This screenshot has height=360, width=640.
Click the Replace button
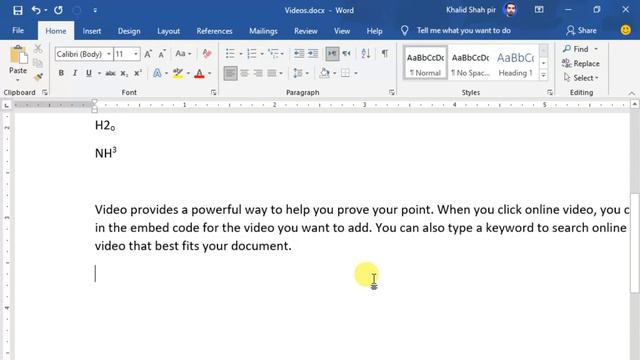[x=581, y=63]
